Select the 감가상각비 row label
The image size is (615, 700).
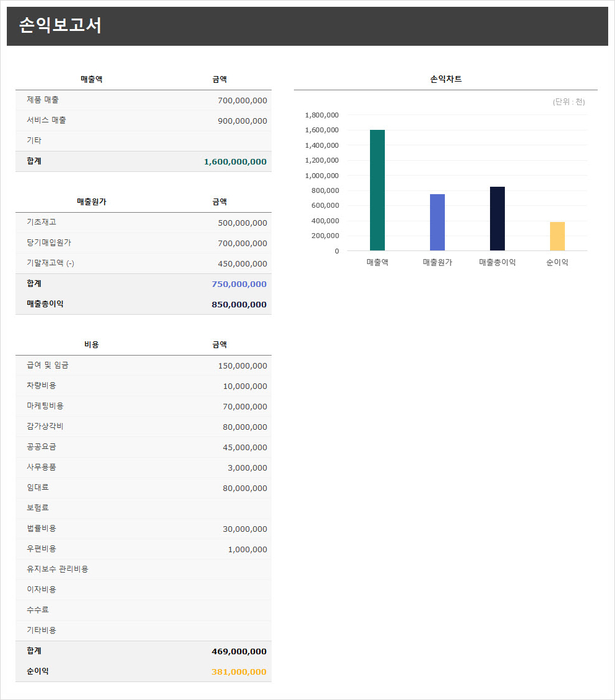point(45,426)
